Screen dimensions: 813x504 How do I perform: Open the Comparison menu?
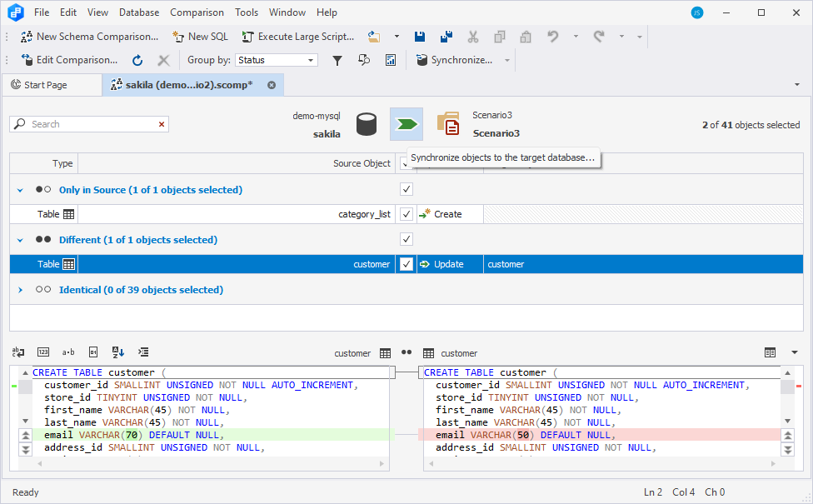(197, 12)
